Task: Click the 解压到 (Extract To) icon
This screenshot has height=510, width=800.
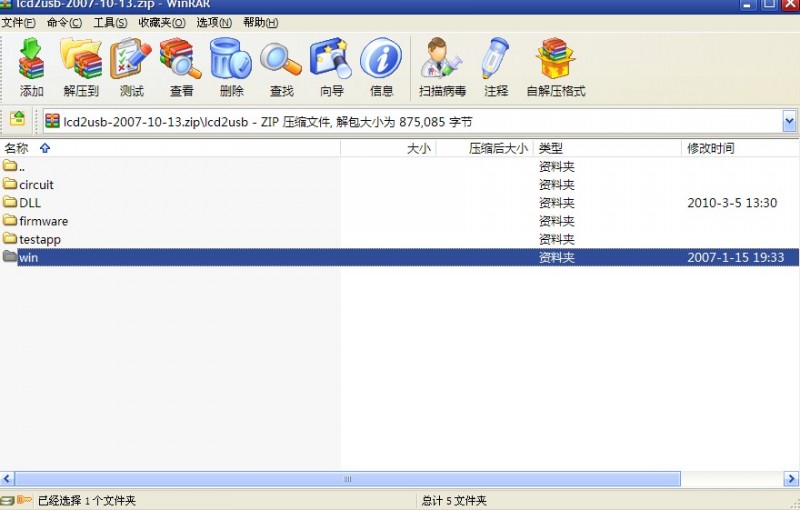Action: 81,60
